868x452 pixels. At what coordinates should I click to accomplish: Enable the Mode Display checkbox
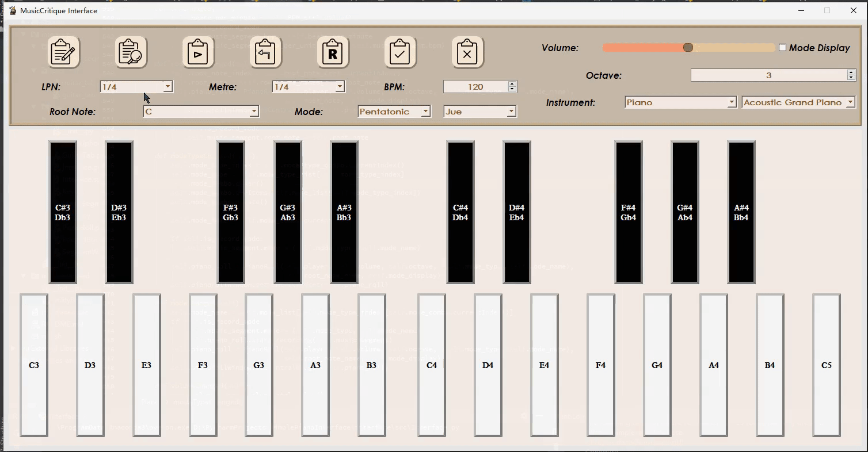(x=782, y=48)
